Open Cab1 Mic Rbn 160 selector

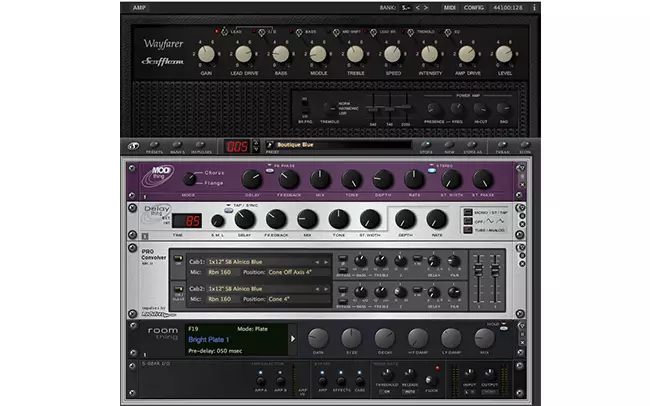point(223,272)
